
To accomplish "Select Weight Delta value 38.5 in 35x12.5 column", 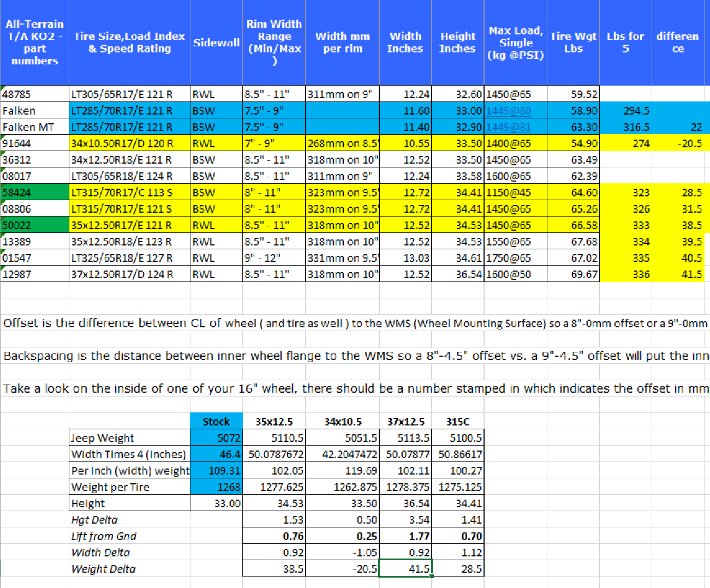I will [274, 569].
